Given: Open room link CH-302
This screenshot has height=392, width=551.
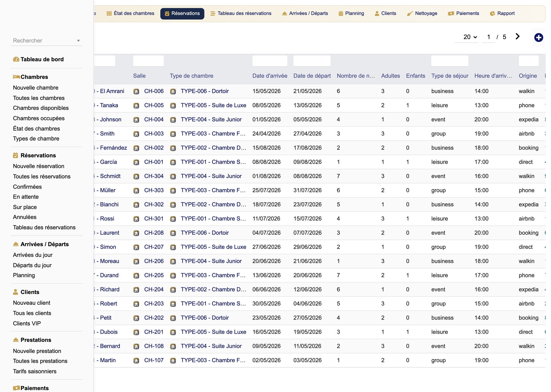Looking at the screenshot, I should pyautogui.click(x=154, y=204).
